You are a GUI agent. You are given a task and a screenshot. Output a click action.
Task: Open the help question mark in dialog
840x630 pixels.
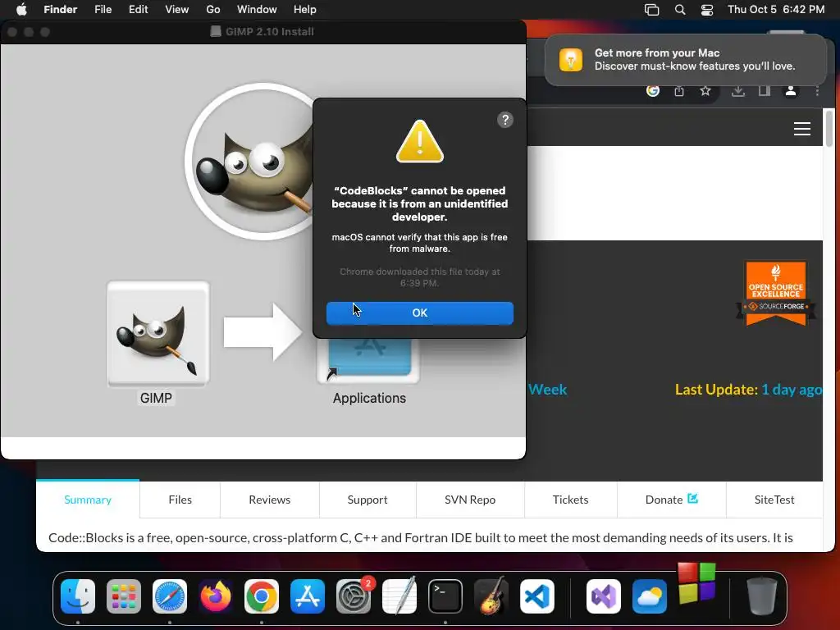pos(504,120)
